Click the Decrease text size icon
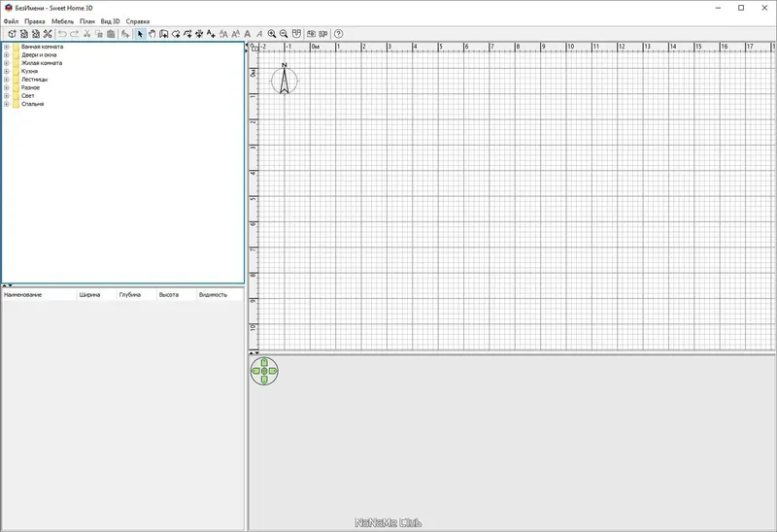Viewport: 777px width, 532px height. [x=236, y=34]
